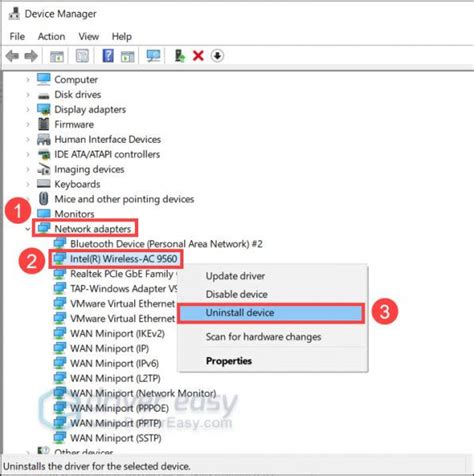Collapse the Network adapters node

tap(28, 229)
